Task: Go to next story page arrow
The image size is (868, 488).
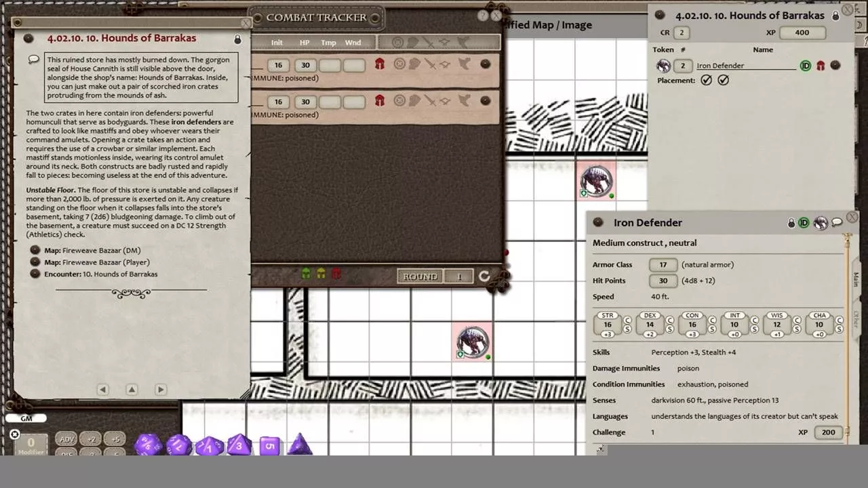Action: tap(161, 389)
